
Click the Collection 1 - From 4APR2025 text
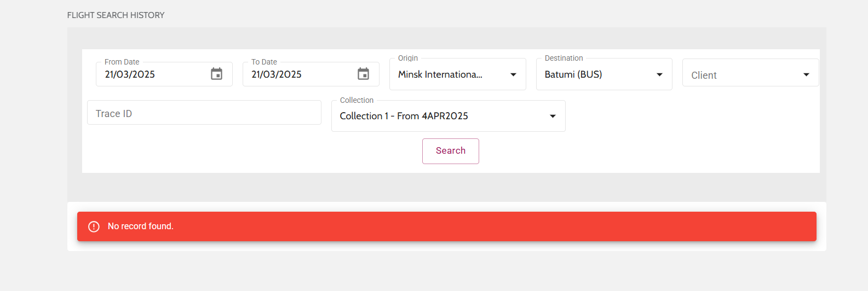tap(404, 116)
